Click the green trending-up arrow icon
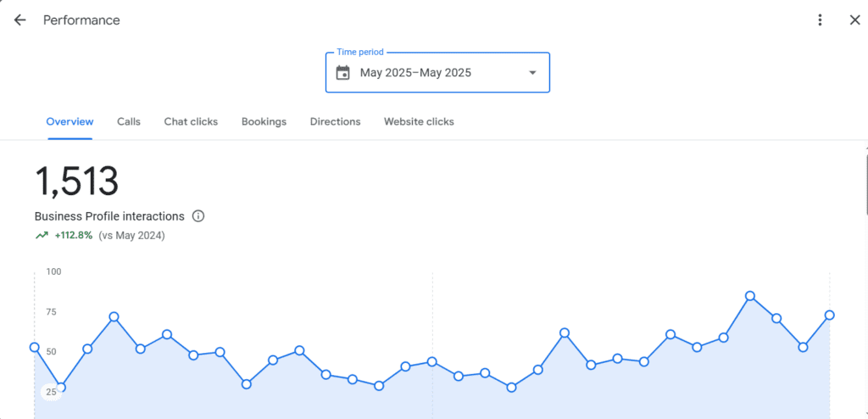This screenshot has width=868, height=419. point(42,236)
